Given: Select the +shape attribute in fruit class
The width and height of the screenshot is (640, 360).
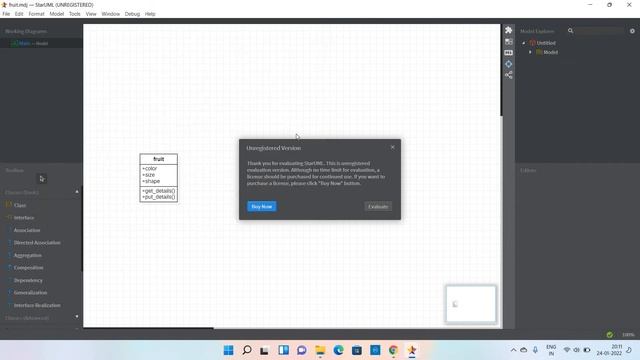Looking at the screenshot, I should 151,181.
